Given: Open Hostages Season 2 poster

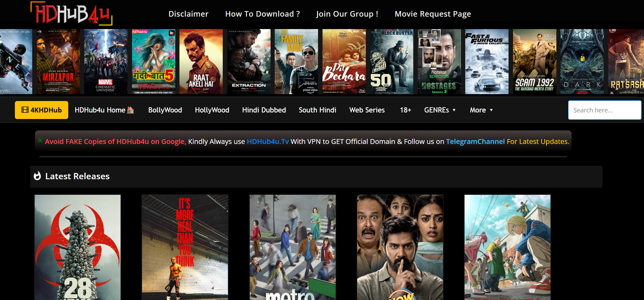Looking at the screenshot, I should pyautogui.click(x=439, y=62).
